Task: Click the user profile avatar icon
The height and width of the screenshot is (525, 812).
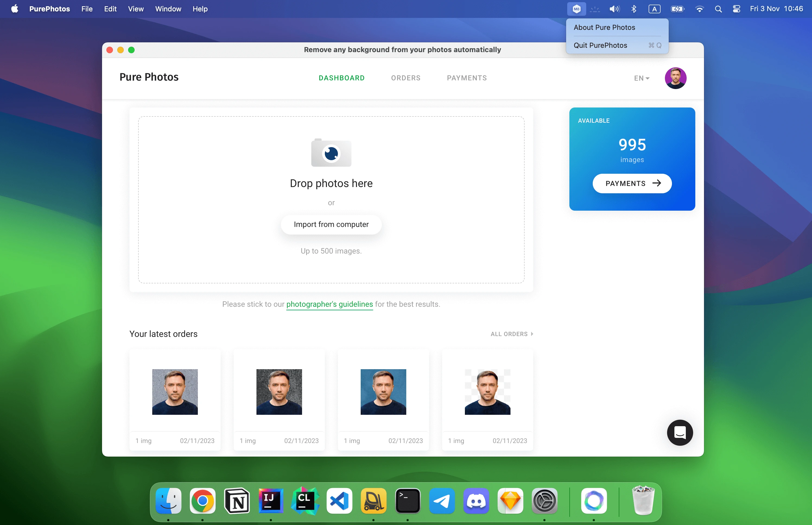Action: point(675,78)
